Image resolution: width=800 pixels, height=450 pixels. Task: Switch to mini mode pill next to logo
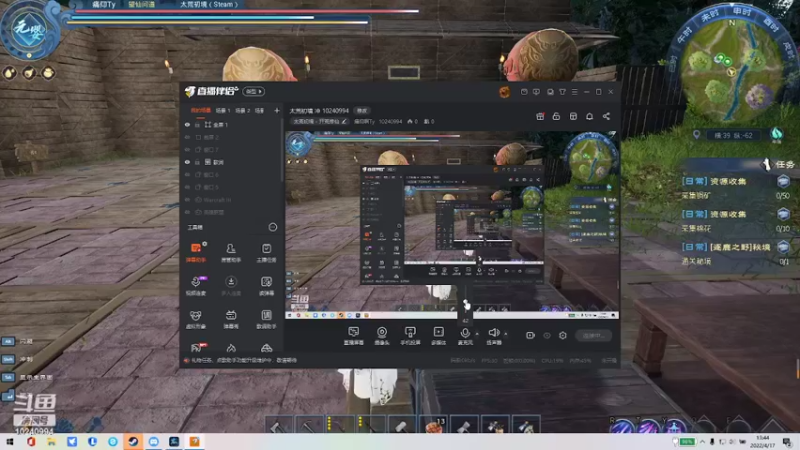pos(254,91)
